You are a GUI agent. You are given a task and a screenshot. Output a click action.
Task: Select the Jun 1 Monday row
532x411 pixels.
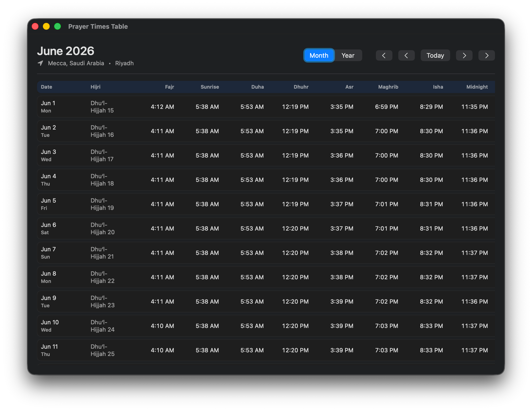266,107
